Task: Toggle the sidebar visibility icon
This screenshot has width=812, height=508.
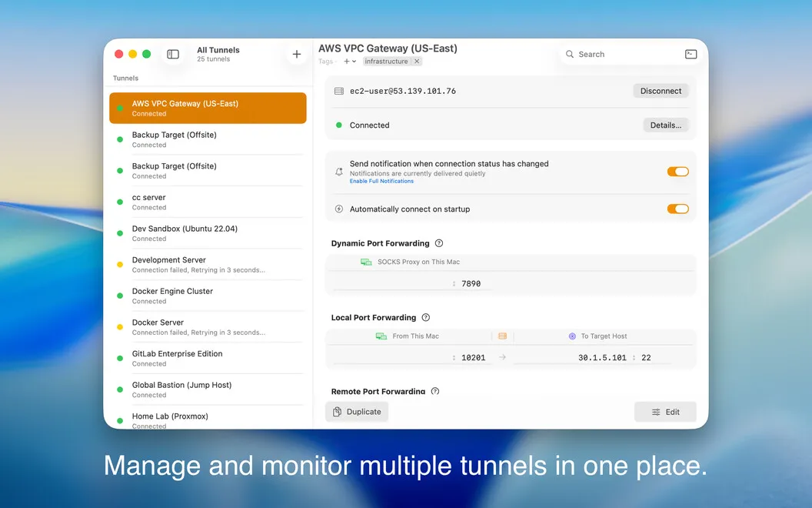Action: [173, 54]
